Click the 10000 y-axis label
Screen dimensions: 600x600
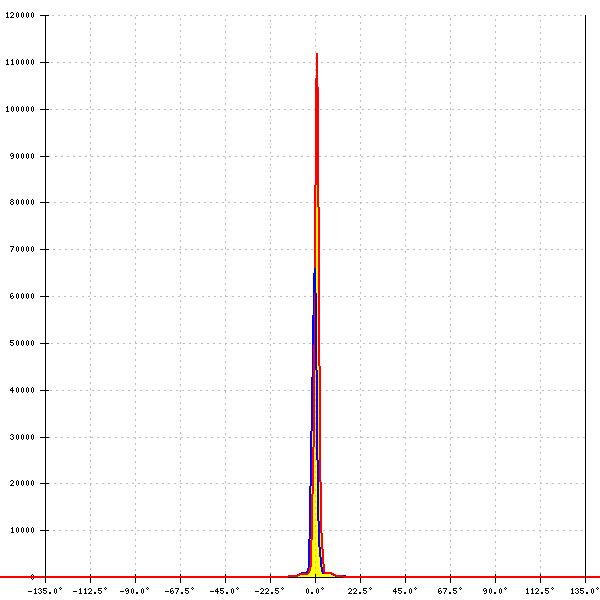click(22, 530)
